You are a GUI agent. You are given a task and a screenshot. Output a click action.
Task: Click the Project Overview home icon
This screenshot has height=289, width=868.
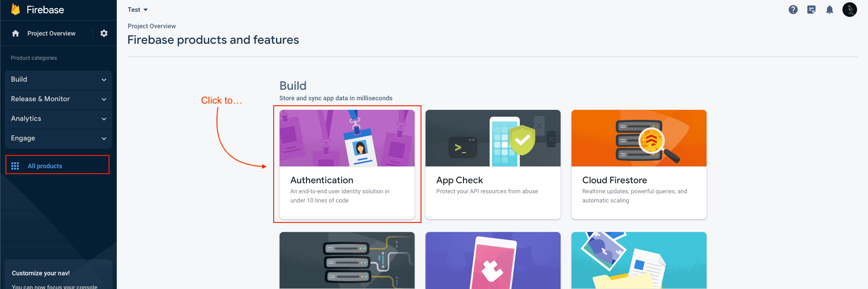click(16, 33)
